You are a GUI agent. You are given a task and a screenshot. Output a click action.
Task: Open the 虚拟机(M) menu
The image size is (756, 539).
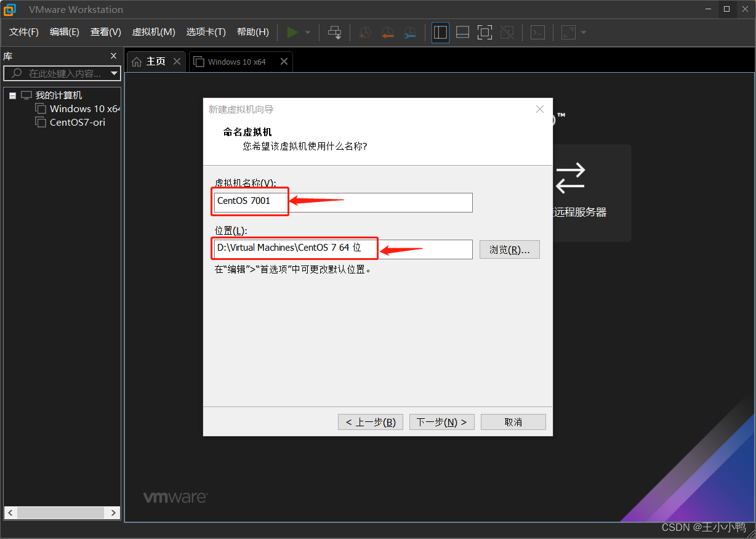[x=153, y=32]
